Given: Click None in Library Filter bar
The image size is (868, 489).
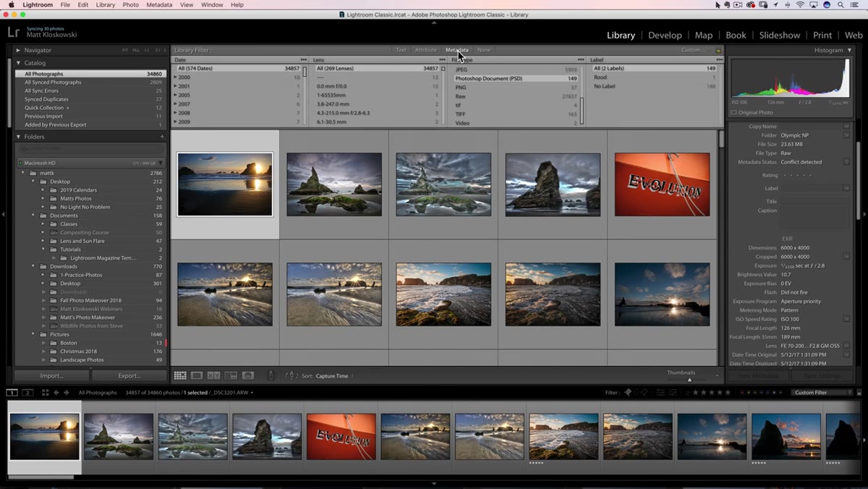Looking at the screenshot, I should [484, 50].
